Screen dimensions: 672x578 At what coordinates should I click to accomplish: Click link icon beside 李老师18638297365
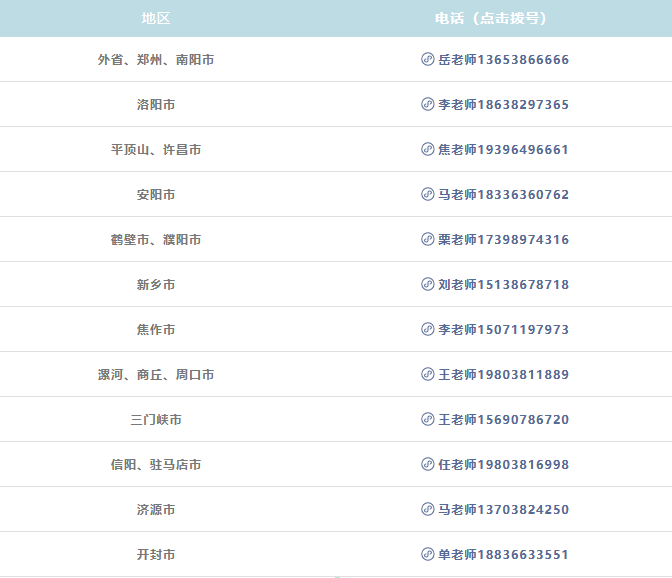pyautogui.click(x=427, y=104)
